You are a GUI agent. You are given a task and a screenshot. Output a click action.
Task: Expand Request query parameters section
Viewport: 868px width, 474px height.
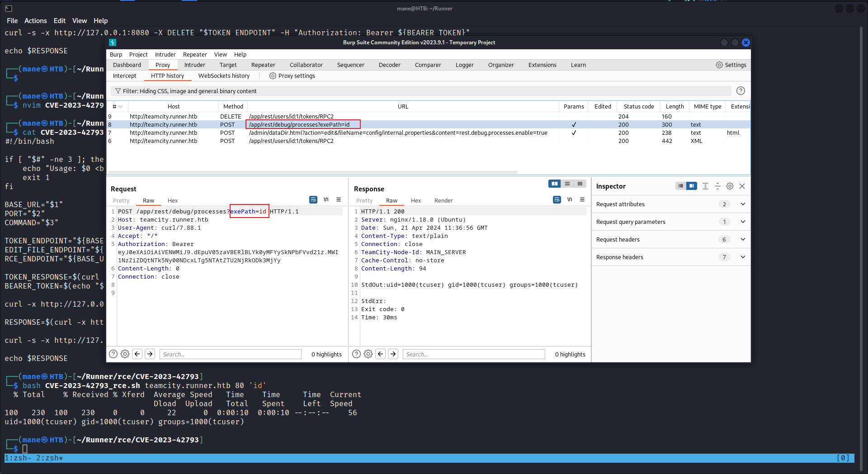671,222
